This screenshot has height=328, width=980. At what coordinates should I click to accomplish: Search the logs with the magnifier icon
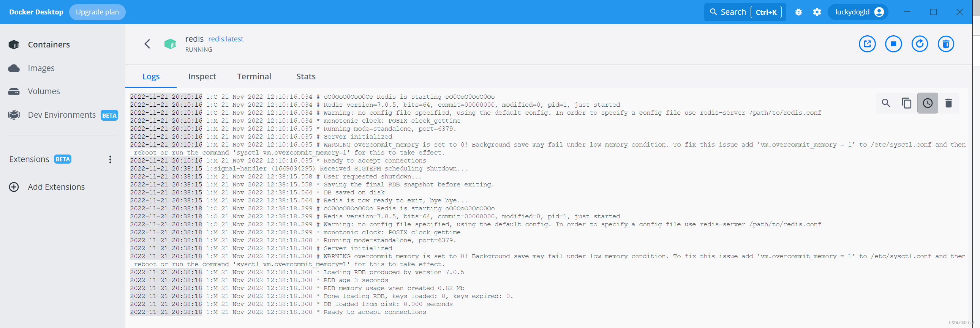coord(886,103)
